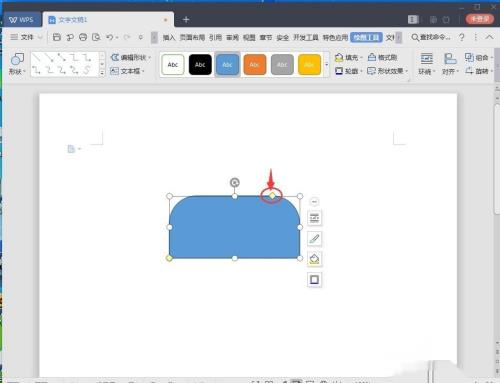The image size is (500, 383).
Task: Apply the black Abc shape style
Action: 200,64
